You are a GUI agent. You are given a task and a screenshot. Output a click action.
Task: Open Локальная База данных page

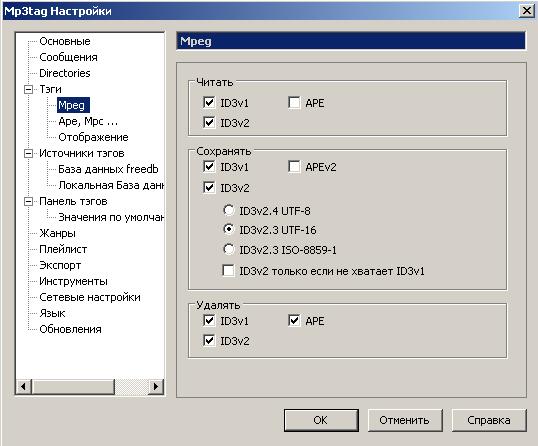tap(111, 185)
